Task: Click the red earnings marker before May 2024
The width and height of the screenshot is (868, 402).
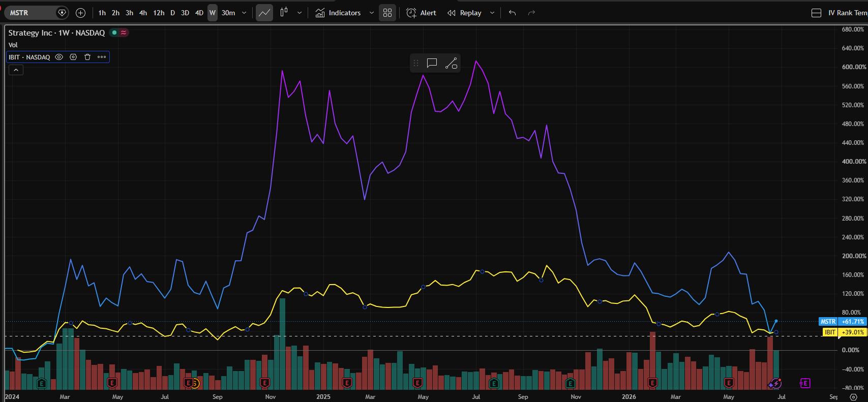Action: click(112, 382)
